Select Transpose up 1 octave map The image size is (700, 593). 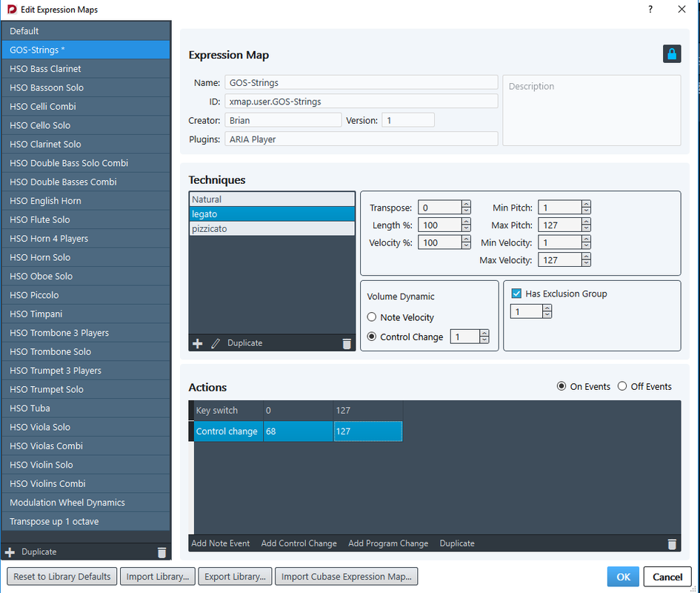pyautogui.click(x=86, y=522)
